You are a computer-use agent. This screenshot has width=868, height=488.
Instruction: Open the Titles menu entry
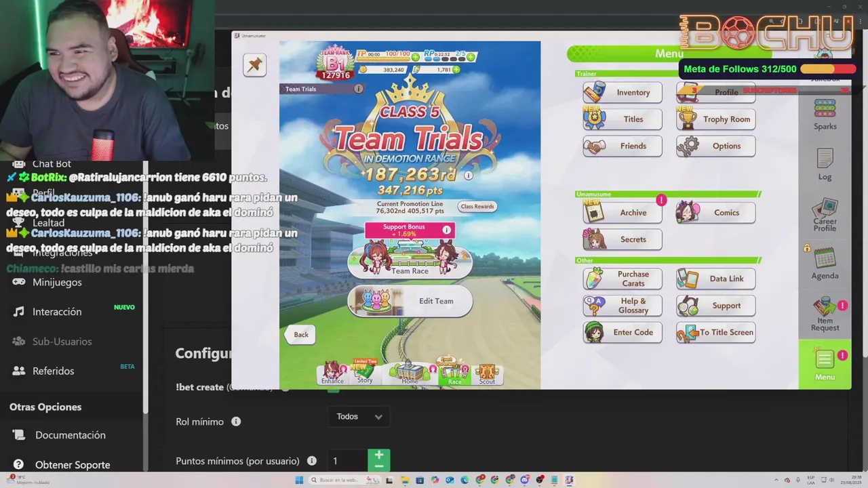[x=623, y=119]
